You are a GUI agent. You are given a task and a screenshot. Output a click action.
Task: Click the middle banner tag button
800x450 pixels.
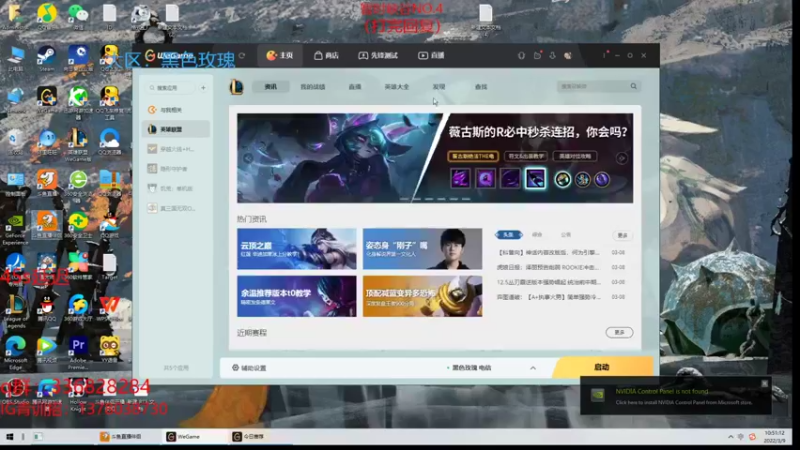(526, 156)
